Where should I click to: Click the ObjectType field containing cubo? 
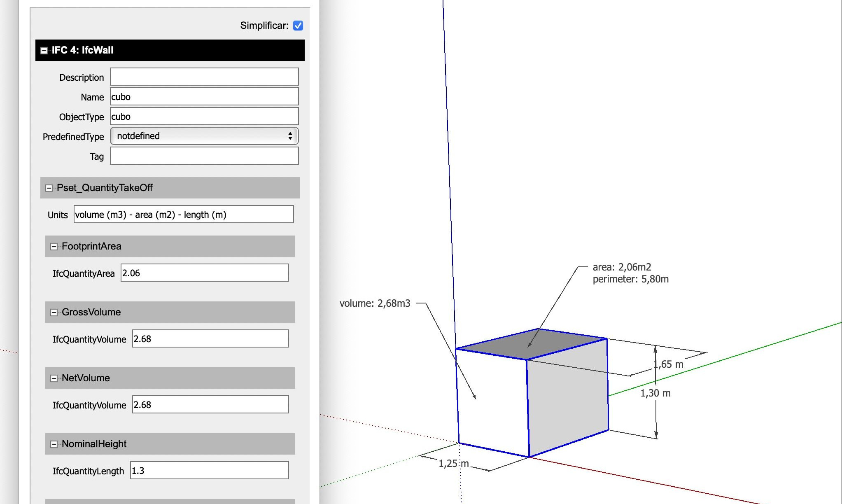[204, 116]
